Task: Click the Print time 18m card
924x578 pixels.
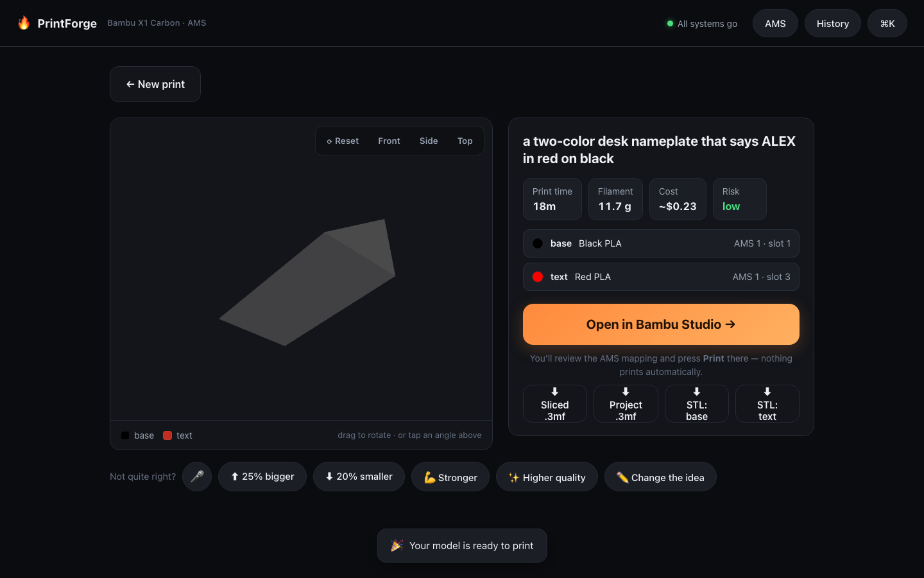Action: (x=552, y=199)
